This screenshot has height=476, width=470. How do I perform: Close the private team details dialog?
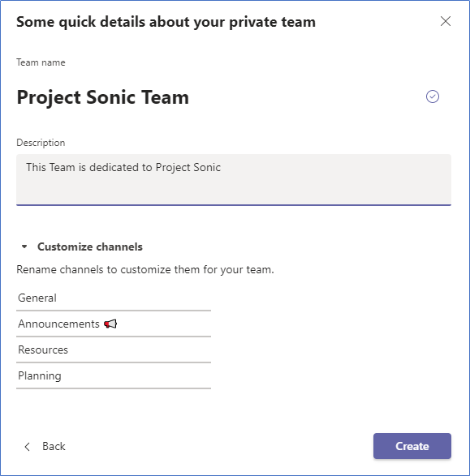tap(446, 21)
